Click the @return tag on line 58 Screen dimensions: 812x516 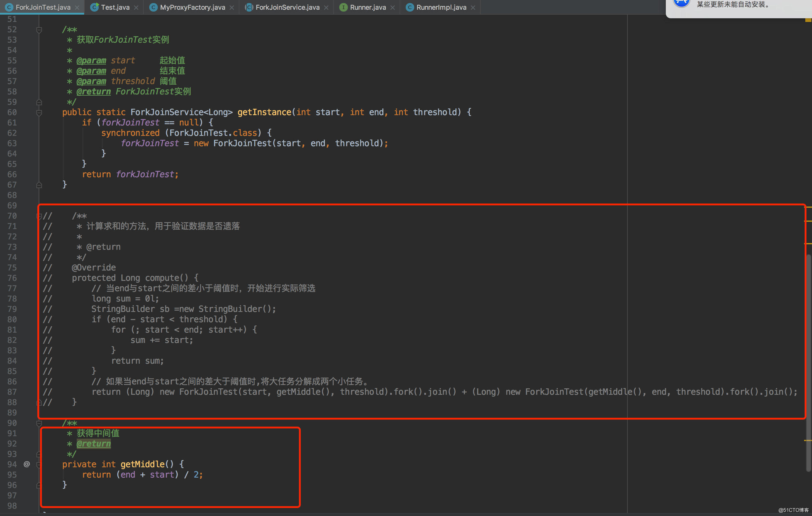[94, 91]
